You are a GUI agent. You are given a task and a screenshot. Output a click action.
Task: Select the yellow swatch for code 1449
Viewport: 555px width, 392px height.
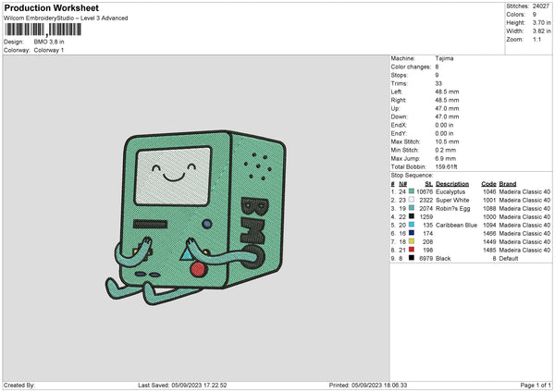412,241
